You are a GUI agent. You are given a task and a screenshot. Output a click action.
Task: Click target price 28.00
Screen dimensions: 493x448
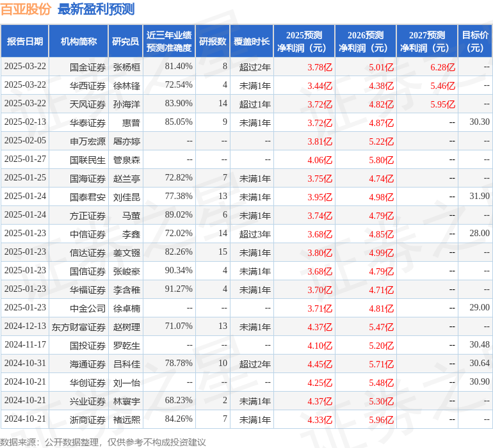480,233
